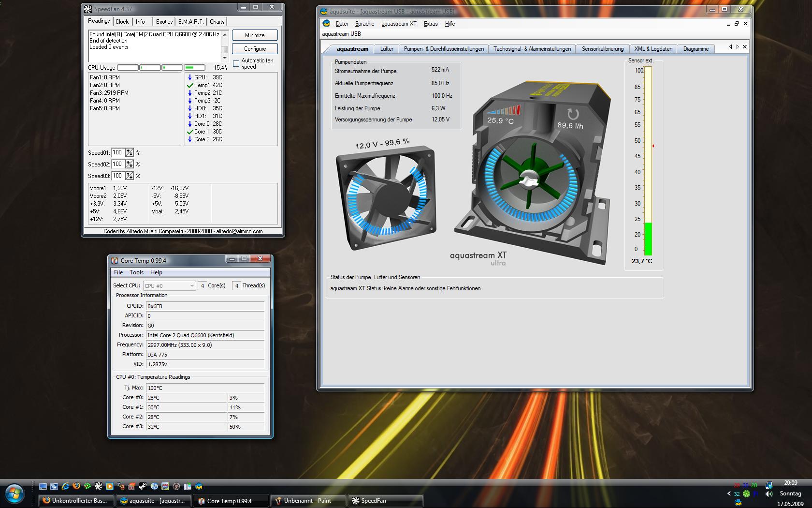Viewport: 812px width, 508px height.
Task: Open the Diagramme tab in aquasuite
Action: point(696,49)
